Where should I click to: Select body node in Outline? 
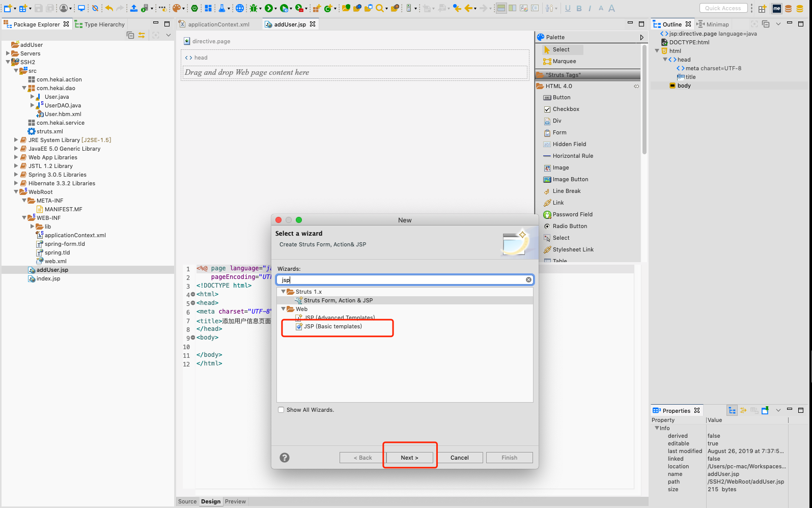(x=680, y=86)
